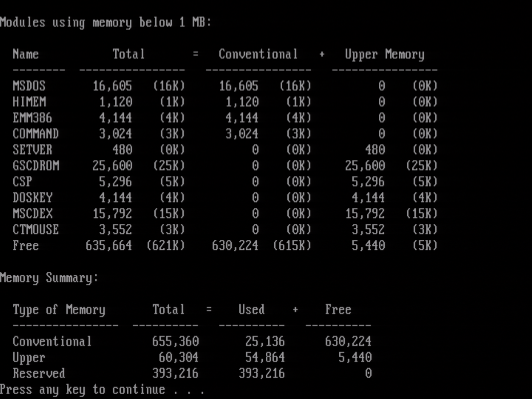Click the Conventional total value 655,360

coord(175,341)
